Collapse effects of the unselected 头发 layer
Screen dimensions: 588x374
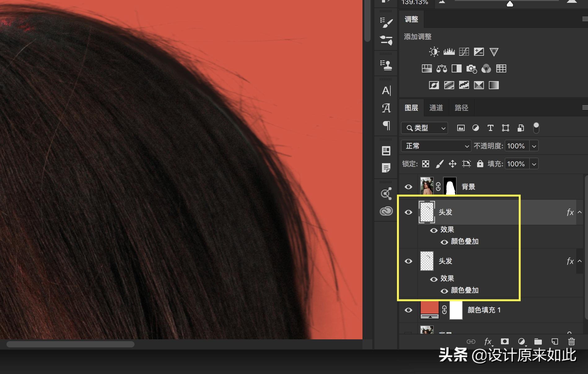click(580, 261)
